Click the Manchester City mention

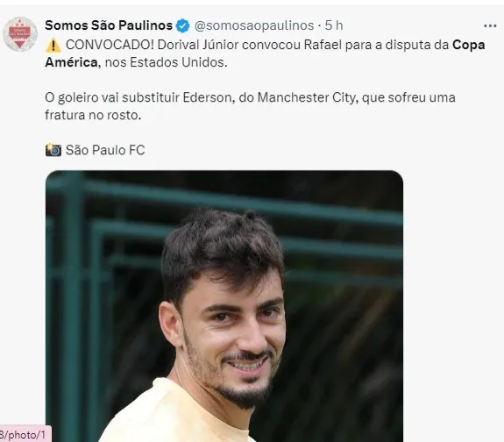coord(308,97)
